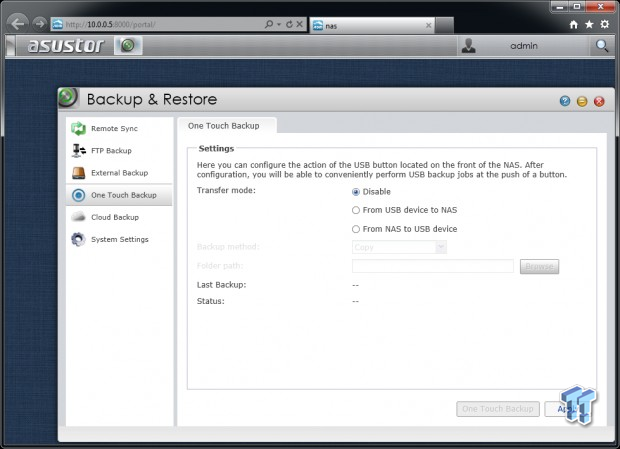
Task: Select the nas browser tab
Action: click(372, 26)
